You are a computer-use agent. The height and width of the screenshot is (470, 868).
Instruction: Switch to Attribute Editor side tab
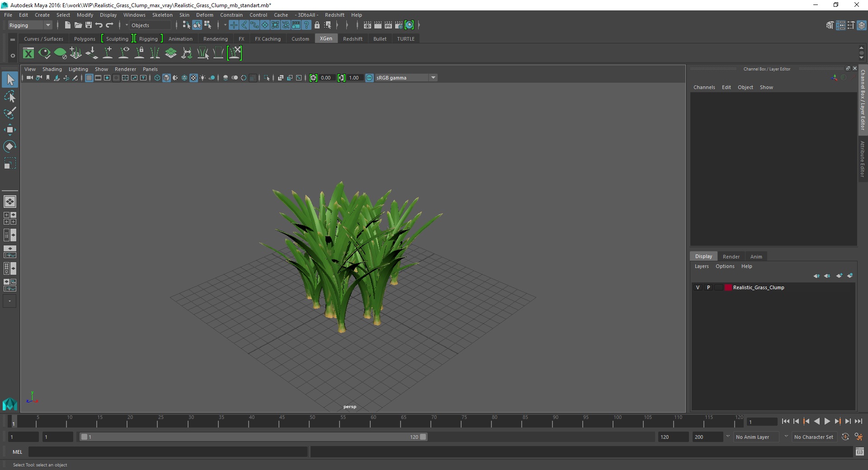pos(863,159)
